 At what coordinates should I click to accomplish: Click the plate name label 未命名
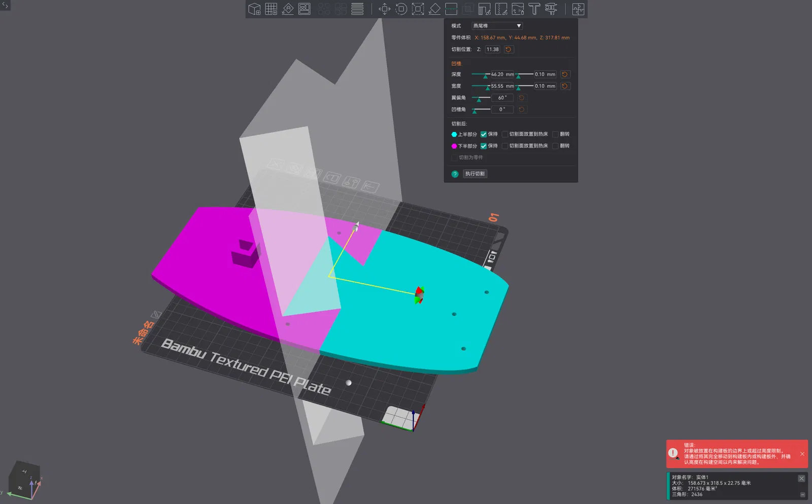pos(143,332)
